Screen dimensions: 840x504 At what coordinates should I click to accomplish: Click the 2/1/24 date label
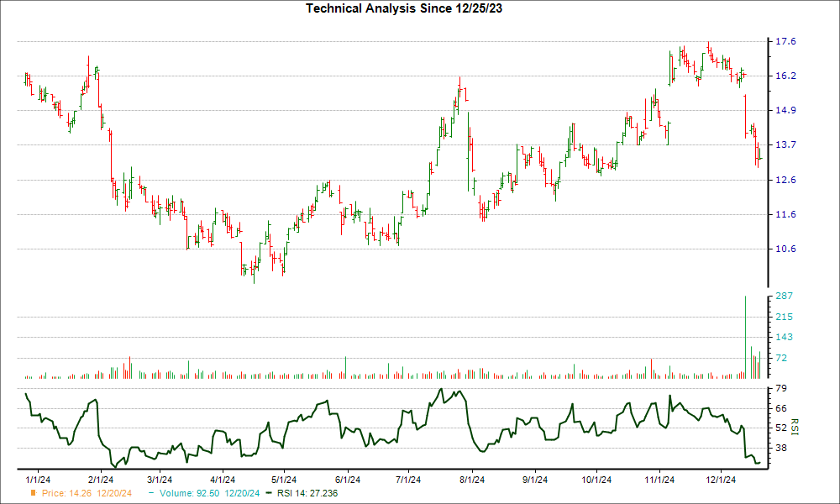100,480
